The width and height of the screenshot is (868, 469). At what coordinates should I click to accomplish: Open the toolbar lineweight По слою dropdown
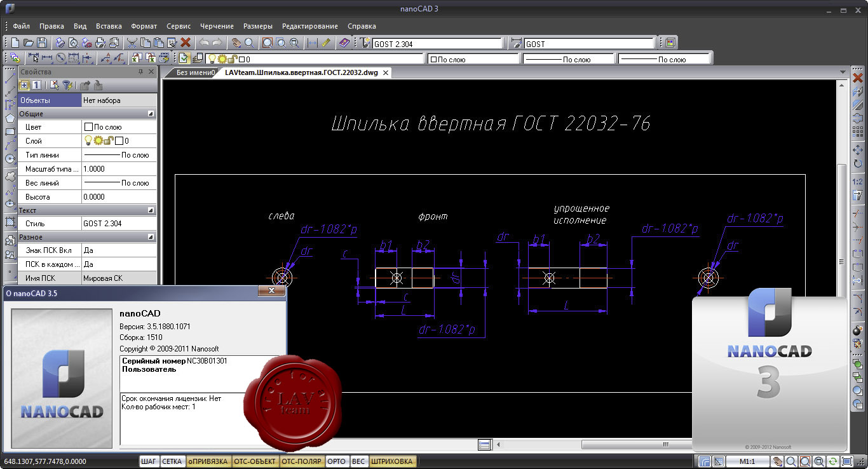point(664,59)
